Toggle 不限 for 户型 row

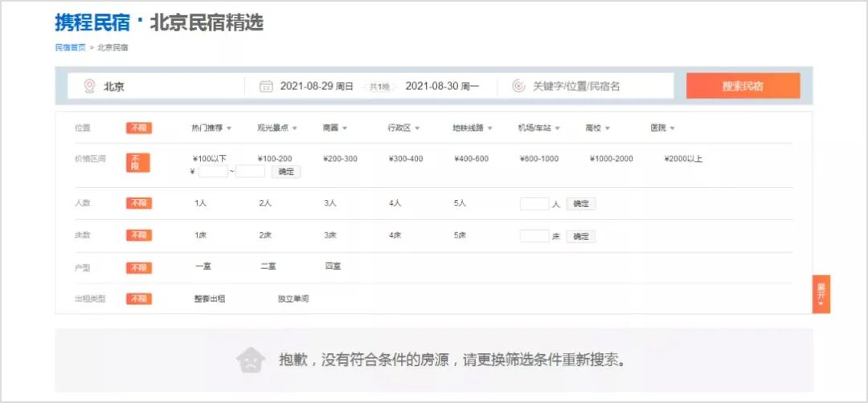click(138, 268)
